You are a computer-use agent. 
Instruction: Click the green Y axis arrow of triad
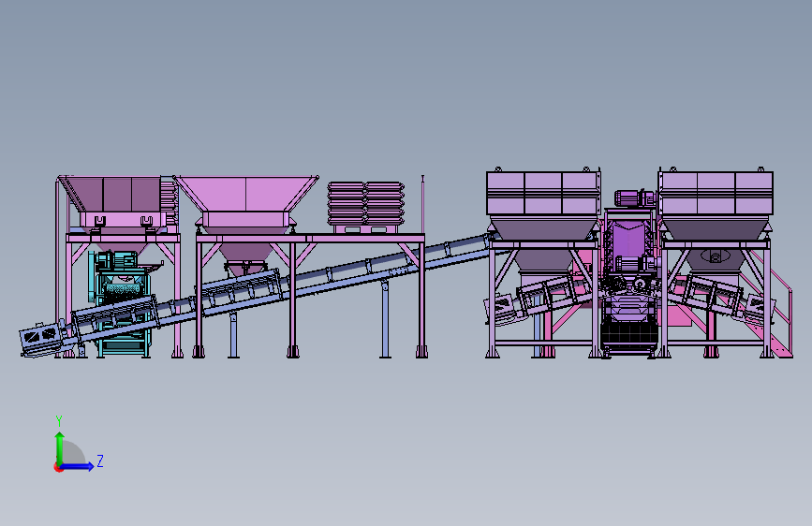(x=59, y=448)
